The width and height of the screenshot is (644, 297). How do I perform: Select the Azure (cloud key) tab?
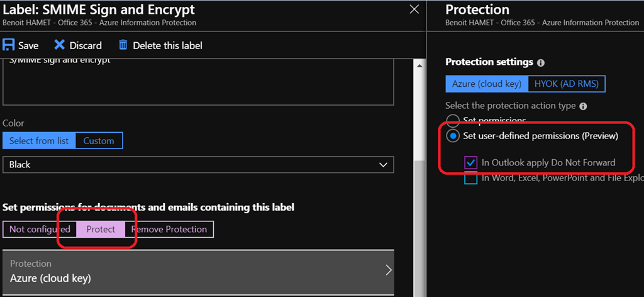487,84
